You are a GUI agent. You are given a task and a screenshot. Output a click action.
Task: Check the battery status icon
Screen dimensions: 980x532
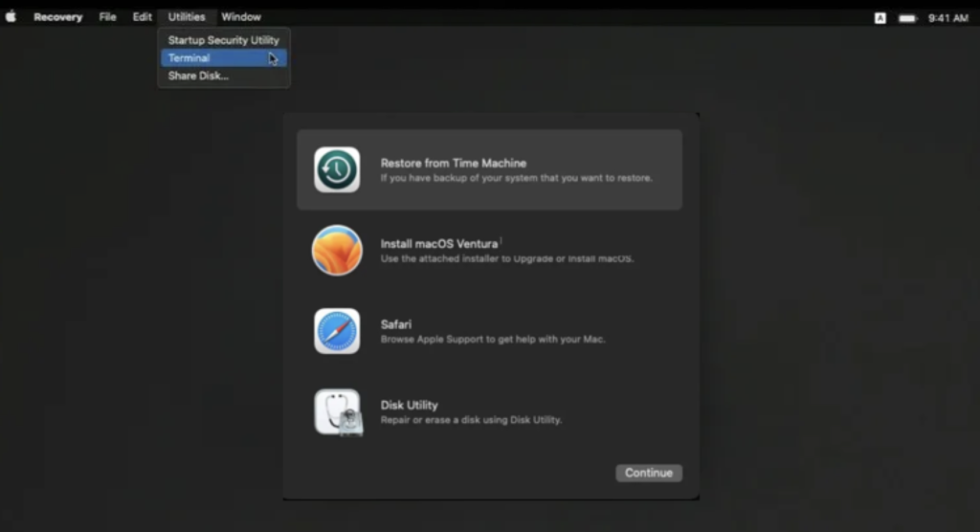[907, 18]
